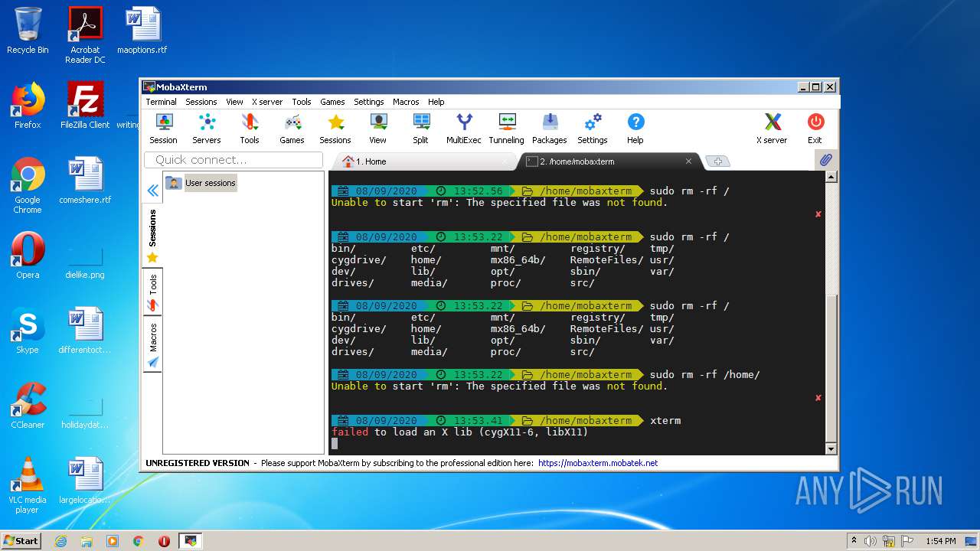Click the red x error marker after rm /home/ command
Viewport: 980px width, 551px height.
click(818, 398)
